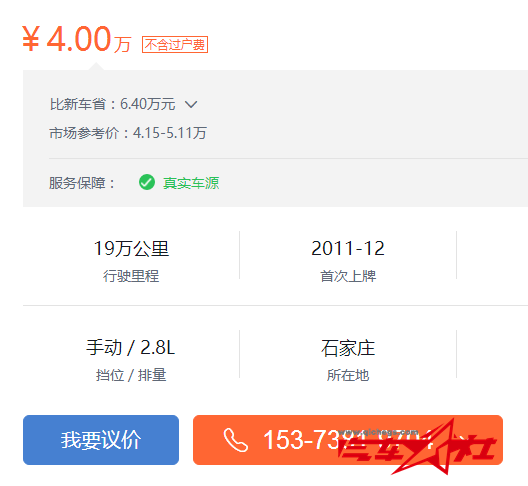The image size is (528, 486).
Task: Select the ¥4.00万 price text
Action: coord(77,39)
